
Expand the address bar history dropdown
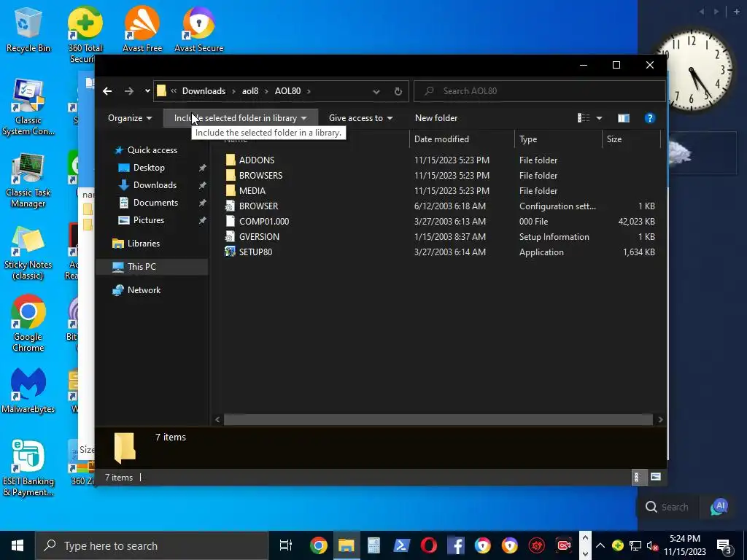pos(376,91)
